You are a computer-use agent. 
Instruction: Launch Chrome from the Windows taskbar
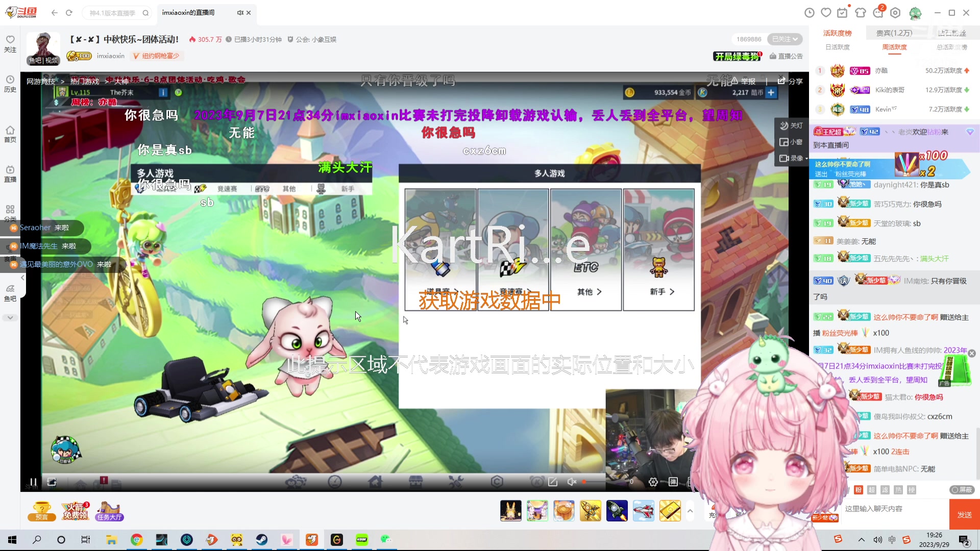pos(136,539)
